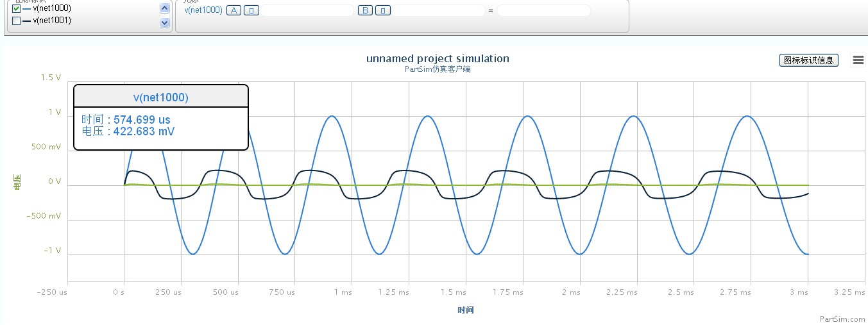Click the '-500 mV' y-axis label
868x325 pixels.
tap(44, 216)
